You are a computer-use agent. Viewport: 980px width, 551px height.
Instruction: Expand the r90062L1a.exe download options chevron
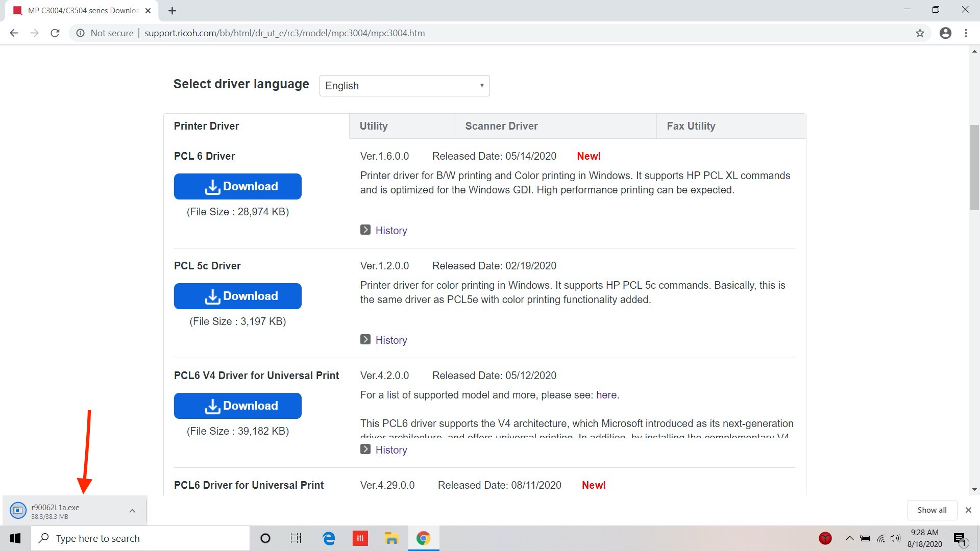132,511
